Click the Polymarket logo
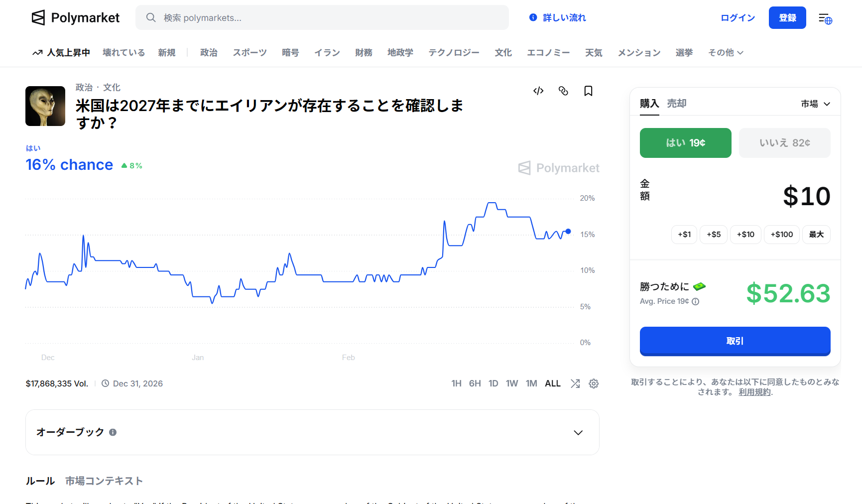 pyautogui.click(x=75, y=17)
